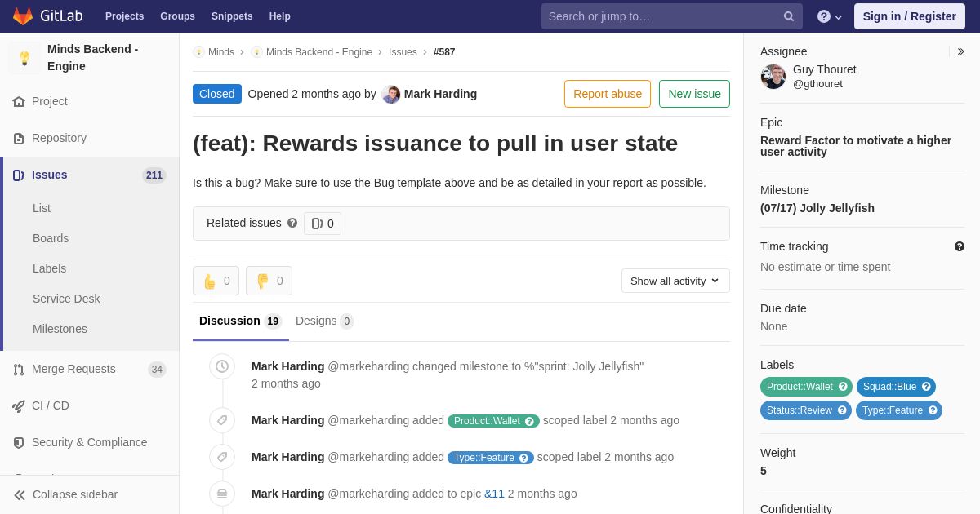The image size is (980, 514).
Task: Click the Minds group breadcrumb icon
Action: (198, 52)
